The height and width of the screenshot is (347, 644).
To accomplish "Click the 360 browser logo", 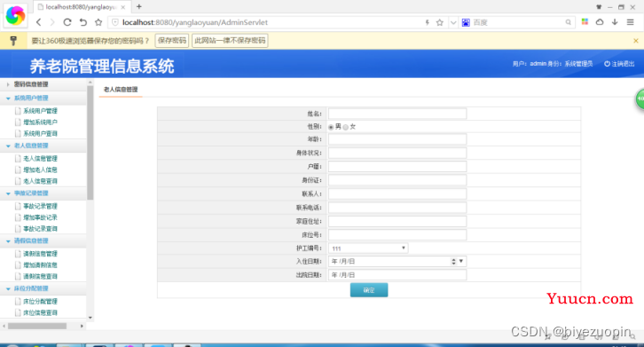I will click(15, 16).
